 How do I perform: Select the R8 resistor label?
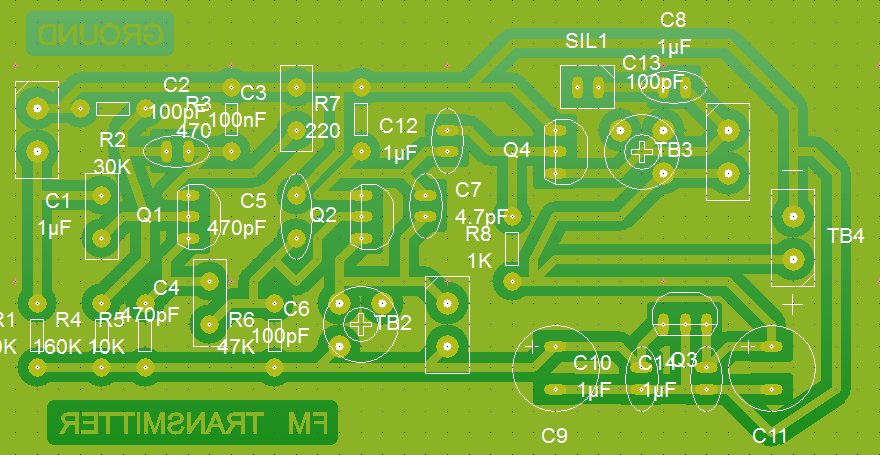point(478,234)
